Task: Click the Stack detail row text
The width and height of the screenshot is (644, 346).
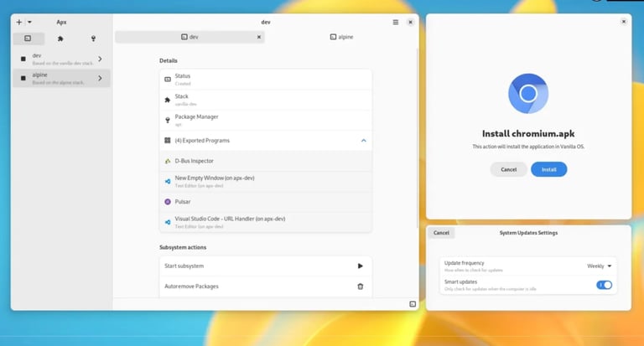Action: pyautogui.click(x=185, y=100)
